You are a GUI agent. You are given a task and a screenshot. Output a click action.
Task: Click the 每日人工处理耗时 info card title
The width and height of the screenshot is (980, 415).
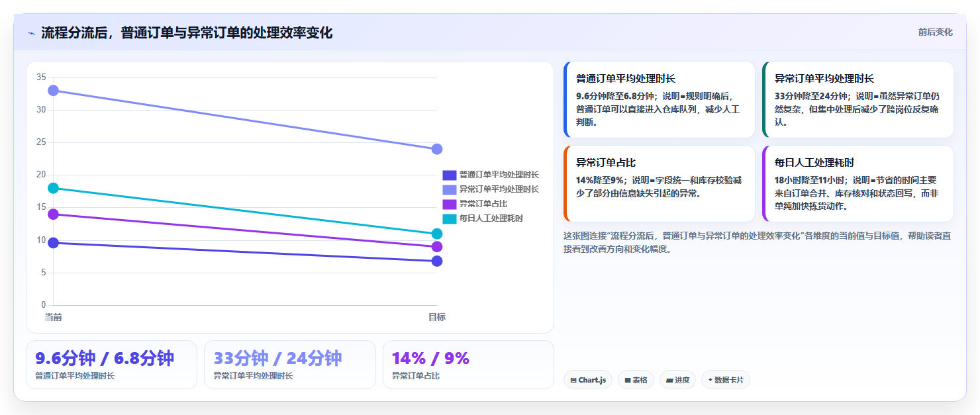tap(814, 163)
